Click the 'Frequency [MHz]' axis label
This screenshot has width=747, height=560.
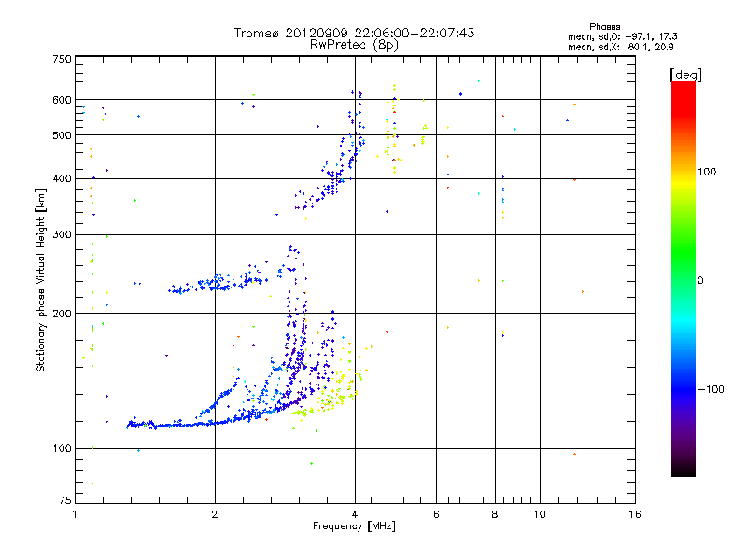(x=354, y=526)
